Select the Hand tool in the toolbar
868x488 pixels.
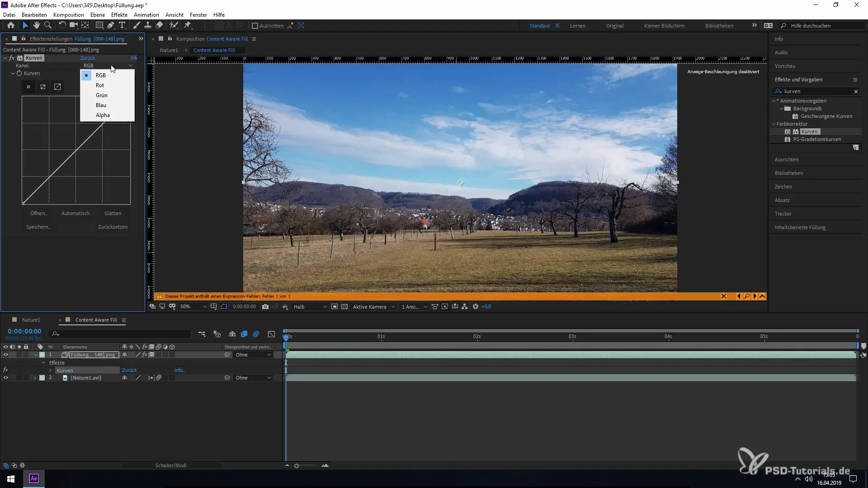tap(36, 25)
